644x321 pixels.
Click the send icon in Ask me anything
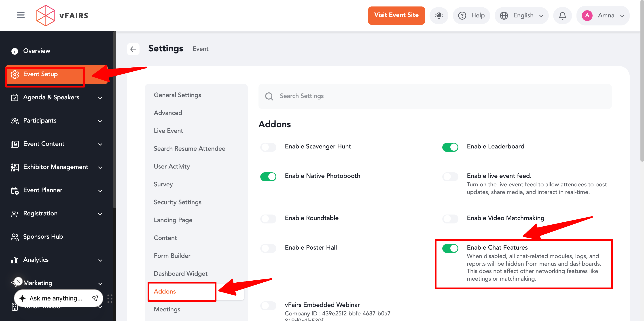click(x=95, y=298)
